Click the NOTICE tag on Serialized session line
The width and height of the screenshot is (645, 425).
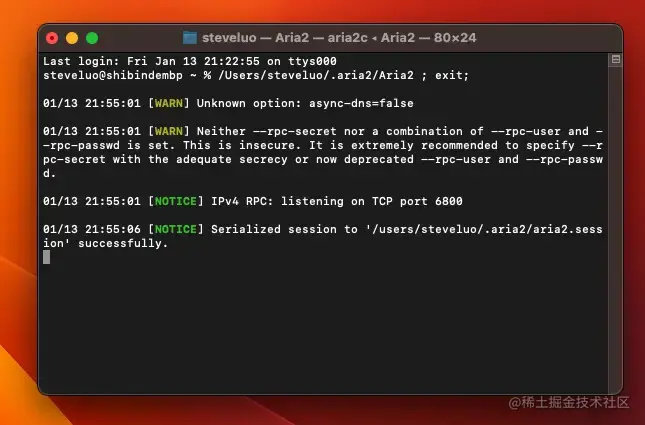pos(176,229)
